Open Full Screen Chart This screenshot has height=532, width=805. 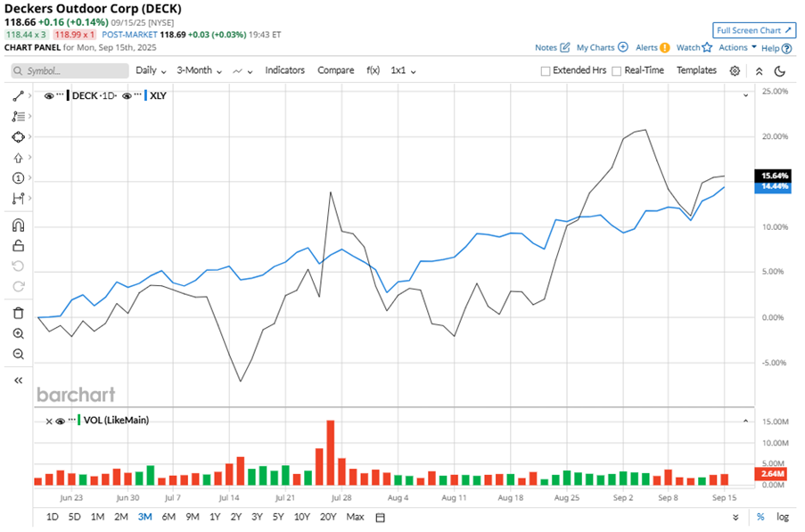[753, 30]
